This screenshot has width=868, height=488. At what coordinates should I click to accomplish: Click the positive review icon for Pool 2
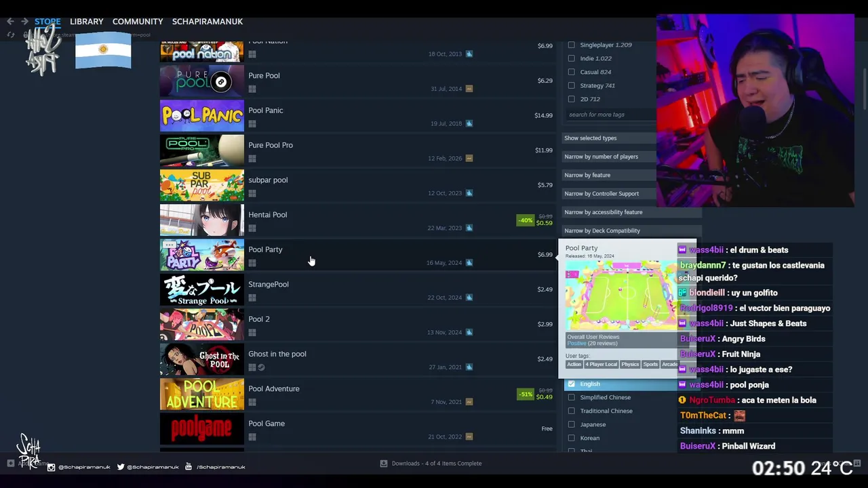[x=469, y=332]
